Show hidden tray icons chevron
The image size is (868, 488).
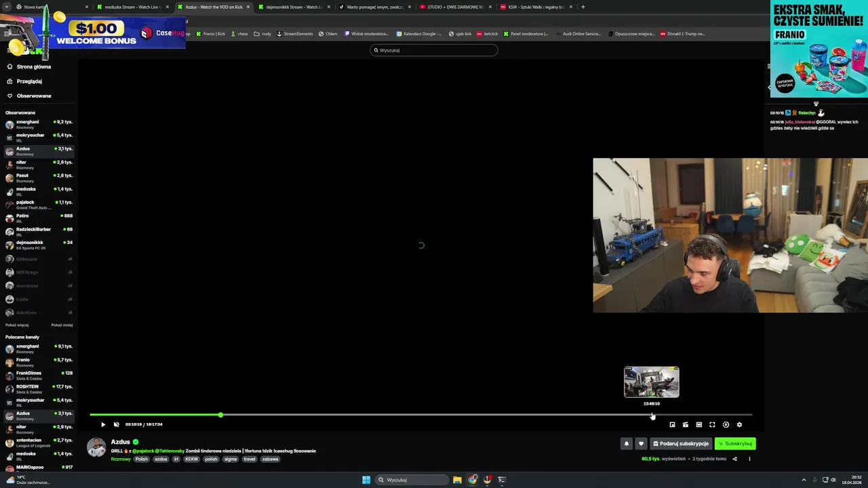[804, 480]
